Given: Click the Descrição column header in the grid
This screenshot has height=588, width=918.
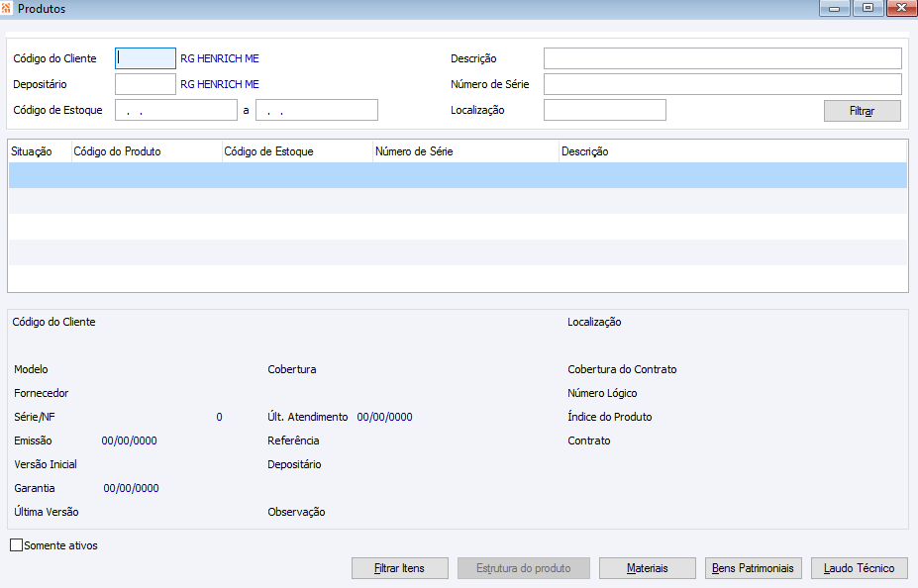Looking at the screenshot, I should [733, 151].
